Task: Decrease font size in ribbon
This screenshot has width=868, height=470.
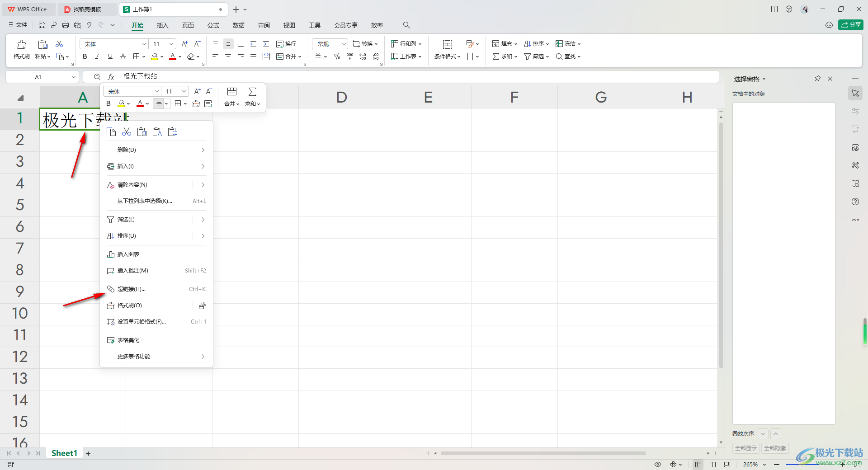Action: pos(197,44)
